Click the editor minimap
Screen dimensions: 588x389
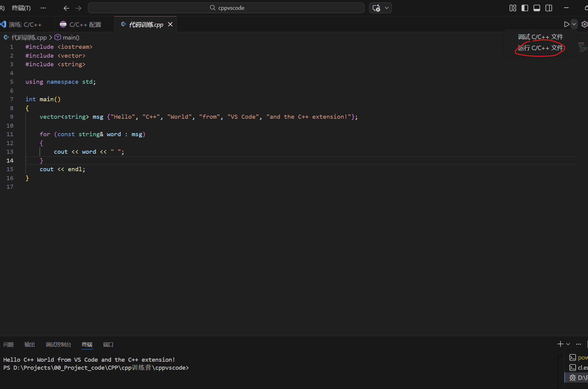click(x=582, y=47)
